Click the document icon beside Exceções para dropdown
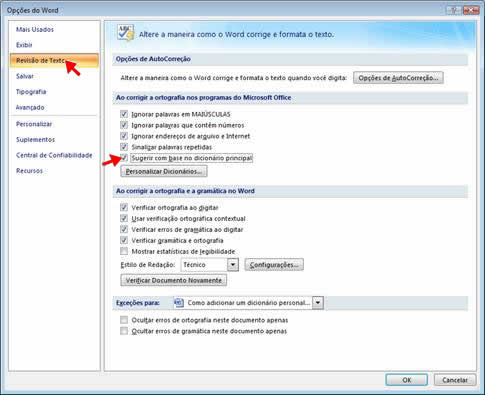The width and height of the screenshot is (485, 395). coord(179,303)
